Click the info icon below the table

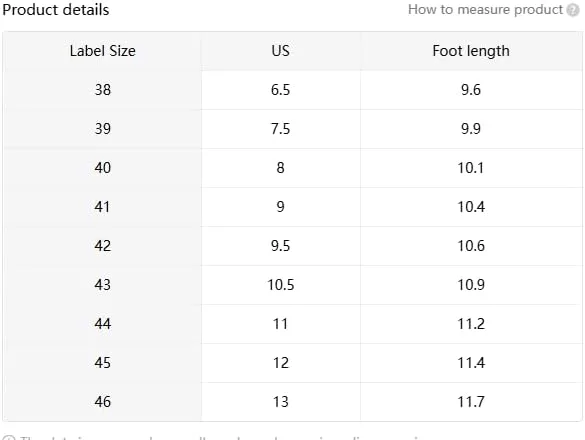tap(9, 438)
